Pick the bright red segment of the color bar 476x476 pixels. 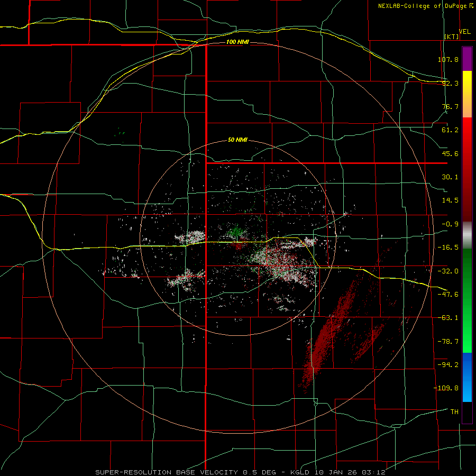(467, 134)
